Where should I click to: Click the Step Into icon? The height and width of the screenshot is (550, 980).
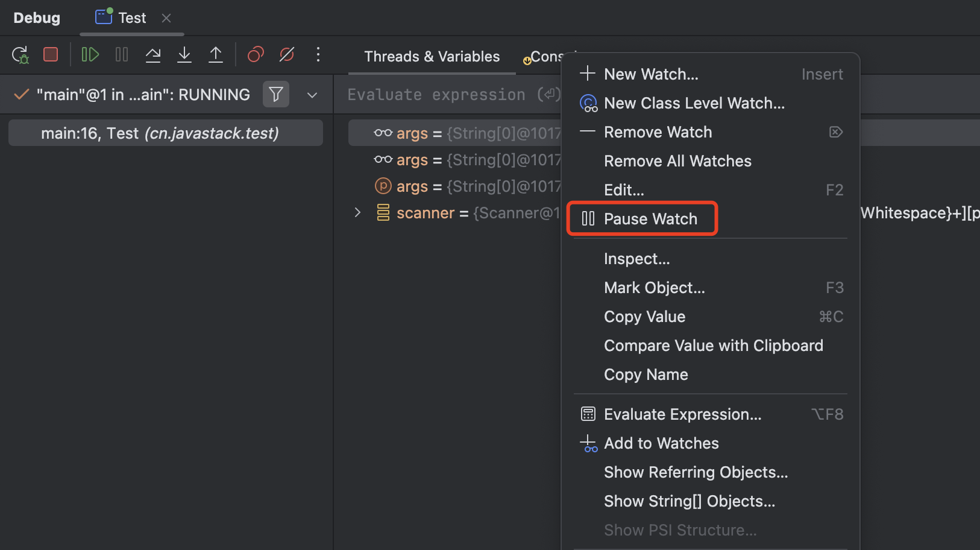pos(184,55)
